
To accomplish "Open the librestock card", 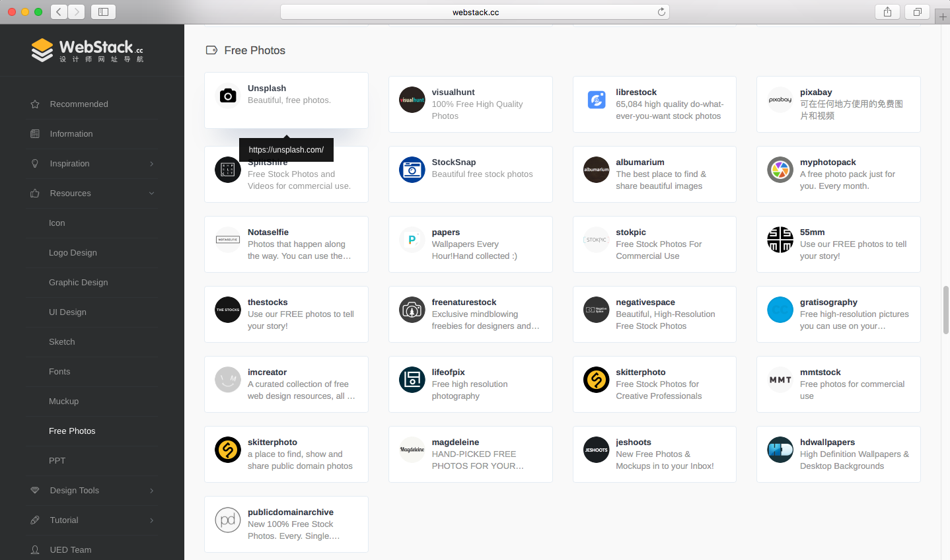I will click(x=654, y=104).
